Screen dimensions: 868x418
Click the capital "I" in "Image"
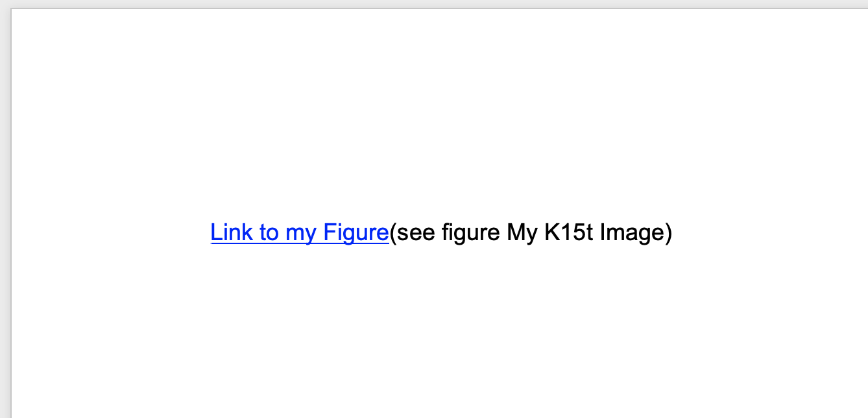(x=603, y=232)
